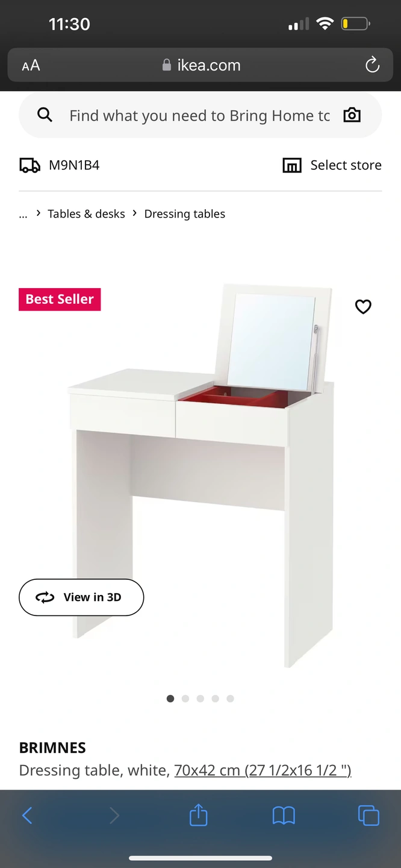
Task: Tap the ikea.com address bar
Action: pyautogui.click(x=200, y=65)
